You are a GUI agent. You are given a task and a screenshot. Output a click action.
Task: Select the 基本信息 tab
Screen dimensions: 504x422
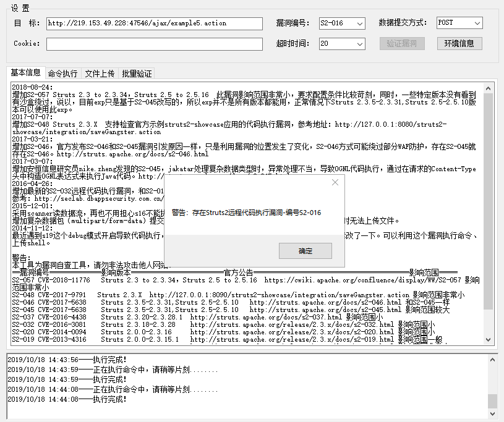26,73
